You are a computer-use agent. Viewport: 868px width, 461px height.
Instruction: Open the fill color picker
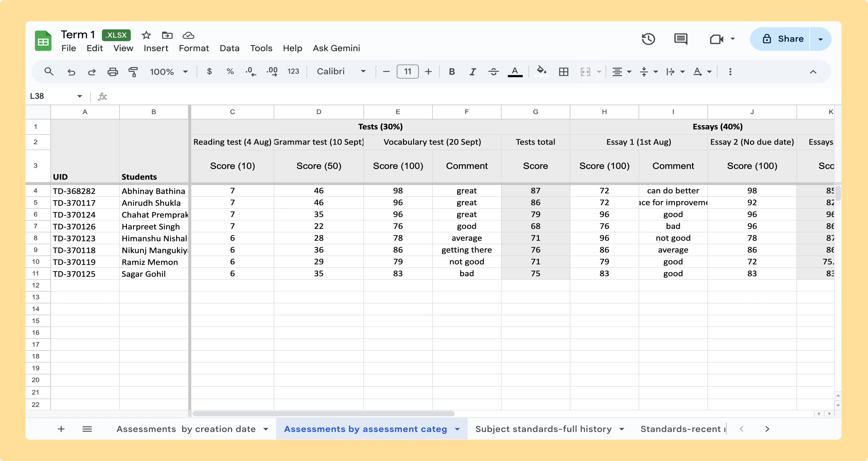click(x=542, y=71)
